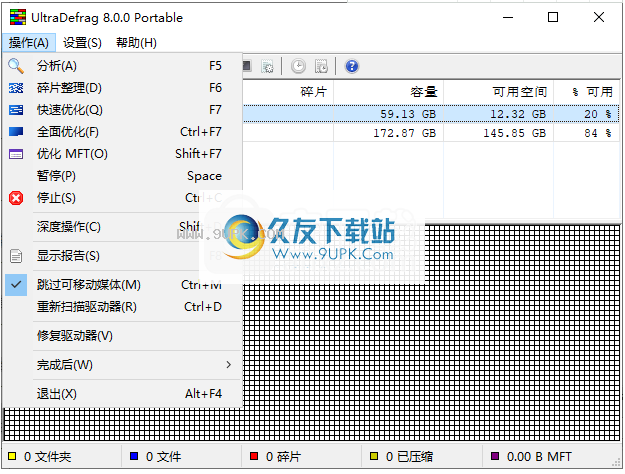Minimize the UltraDefrag window
The width and height of the screenshot is (625, 474).
tap(508, 18)
